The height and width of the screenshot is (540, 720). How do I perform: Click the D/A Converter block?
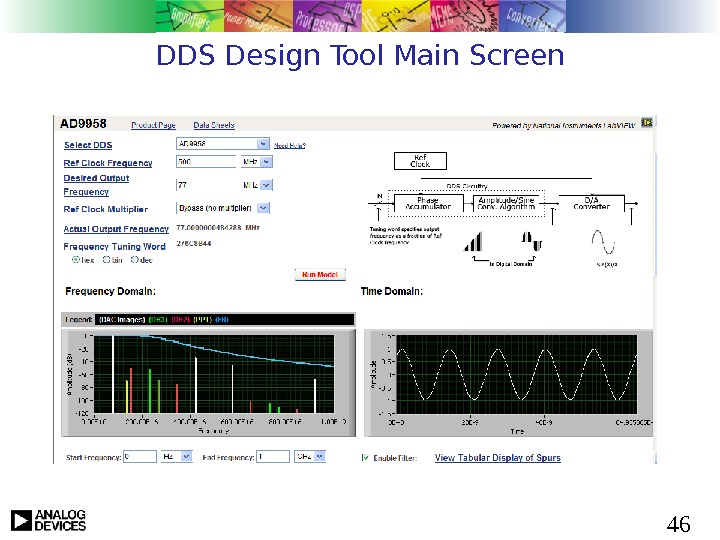tap(591, 203)
